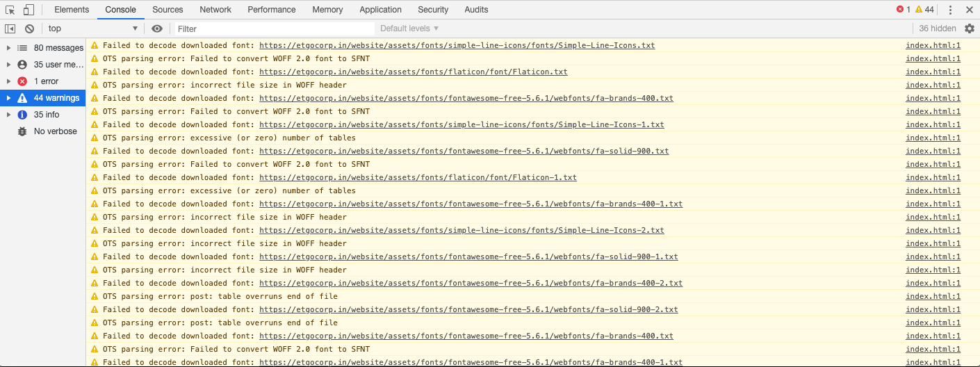Close the DevTools panel
The image size is (980, 367).
click(x=970, y=10)
